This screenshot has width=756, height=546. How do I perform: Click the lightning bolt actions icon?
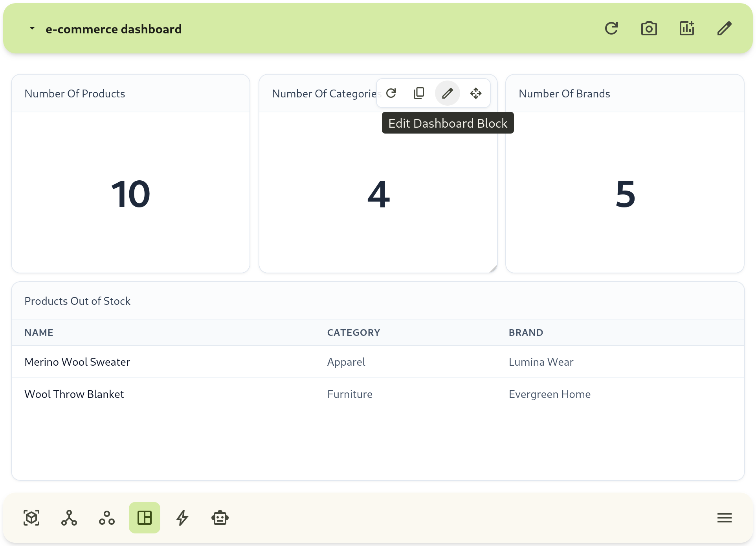(x=182, y=518)
